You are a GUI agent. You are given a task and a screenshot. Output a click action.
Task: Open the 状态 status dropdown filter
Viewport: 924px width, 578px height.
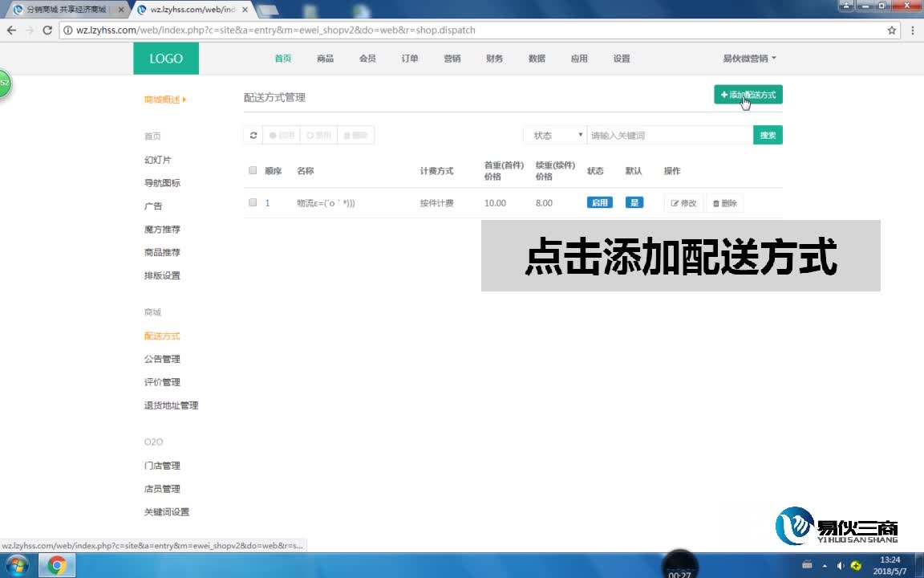click(x=553, y=135)
